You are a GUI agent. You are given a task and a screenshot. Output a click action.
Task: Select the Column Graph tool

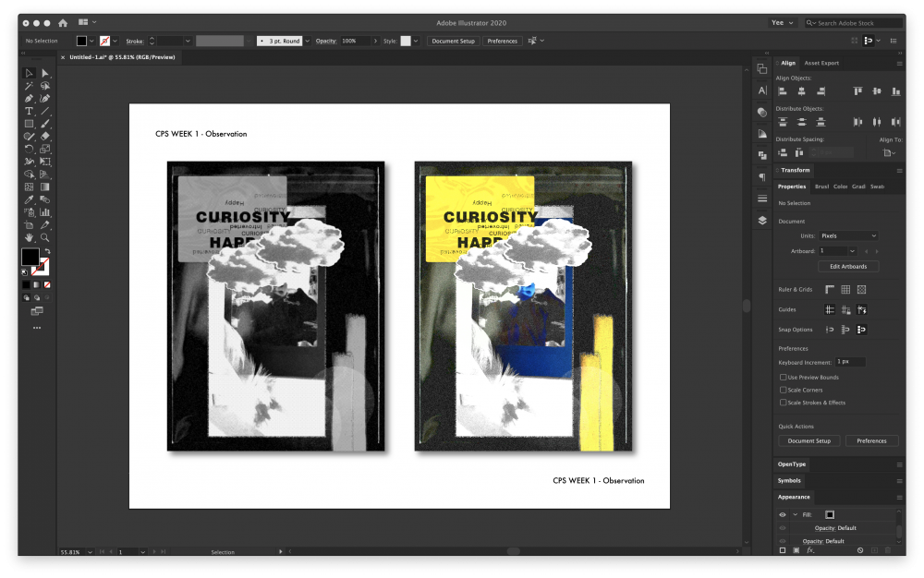tap(44, 211)
